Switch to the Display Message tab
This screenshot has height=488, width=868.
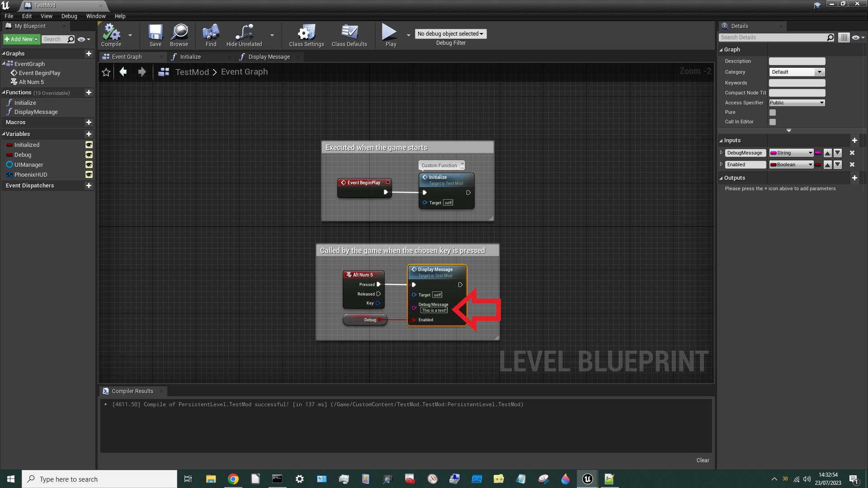coord(269,57)
